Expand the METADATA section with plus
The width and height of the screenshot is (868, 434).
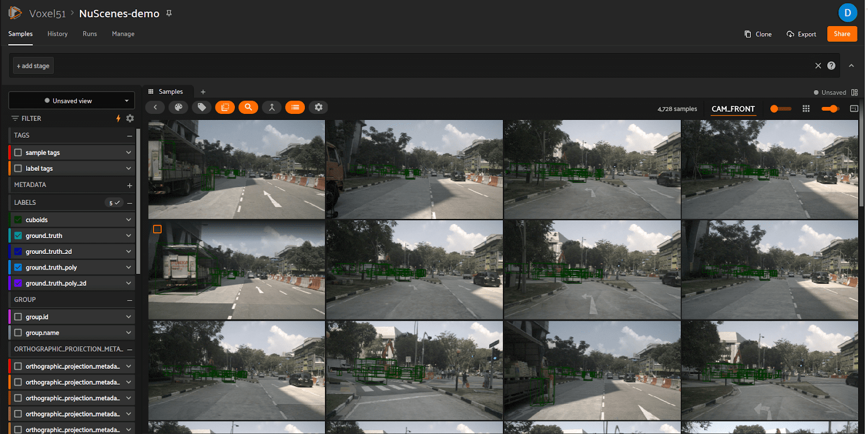click(130, 186)
